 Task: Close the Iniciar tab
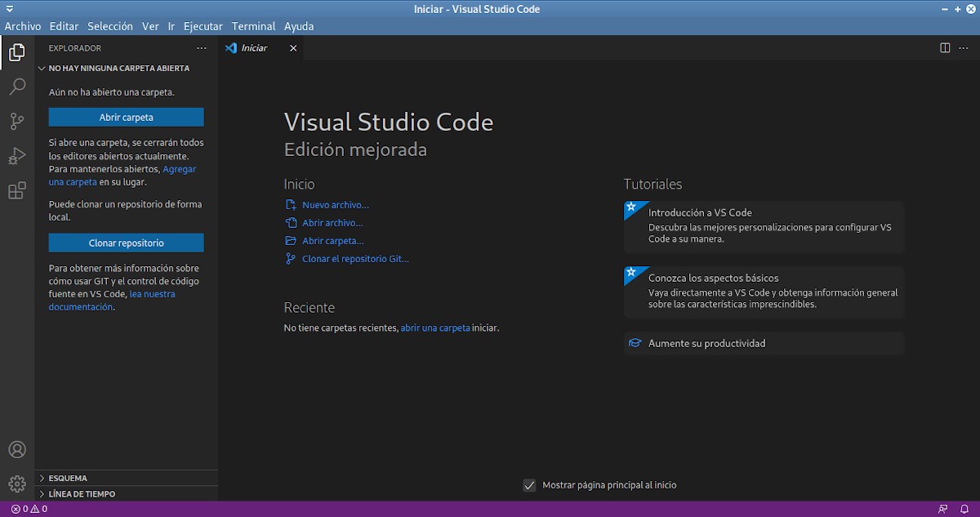pos(293,48)
